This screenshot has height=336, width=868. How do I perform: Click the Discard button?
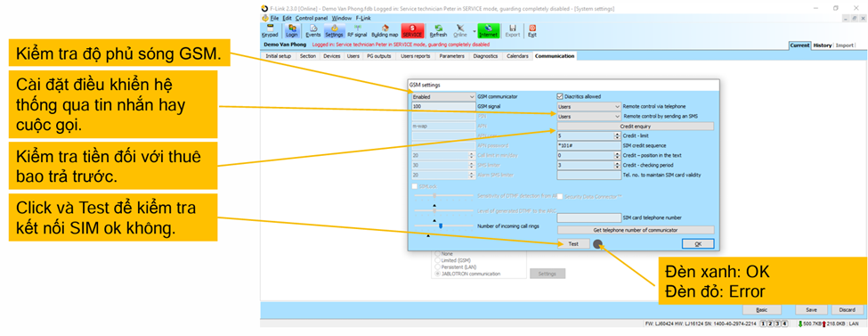pos(847,310)
